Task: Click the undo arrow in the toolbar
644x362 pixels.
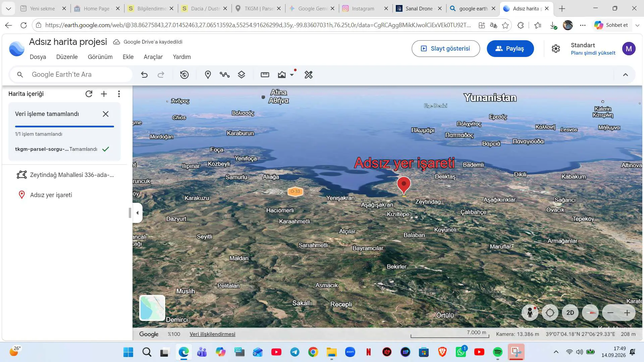Action: (x=144, y=75)
